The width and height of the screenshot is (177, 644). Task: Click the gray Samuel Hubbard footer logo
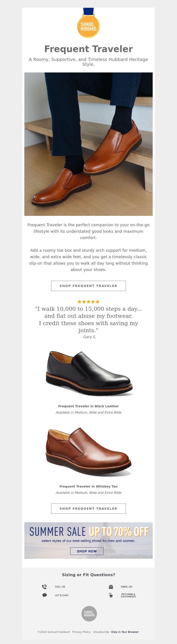click(x=89, y=613)
